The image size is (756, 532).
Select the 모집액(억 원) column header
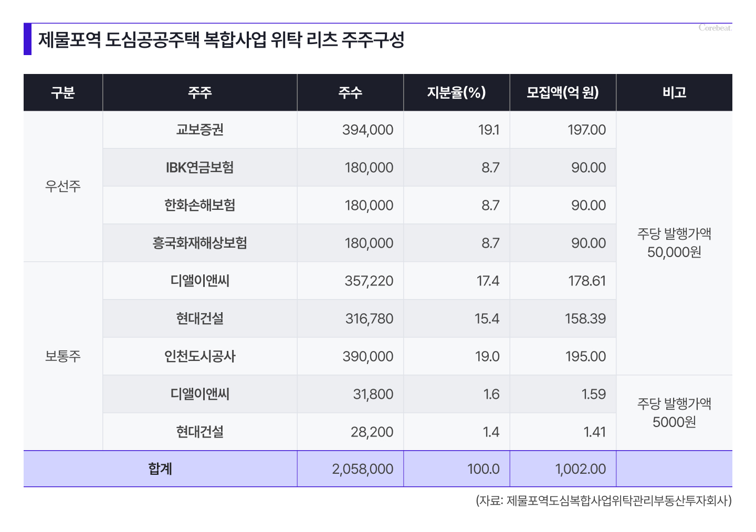tap(562, 93)
